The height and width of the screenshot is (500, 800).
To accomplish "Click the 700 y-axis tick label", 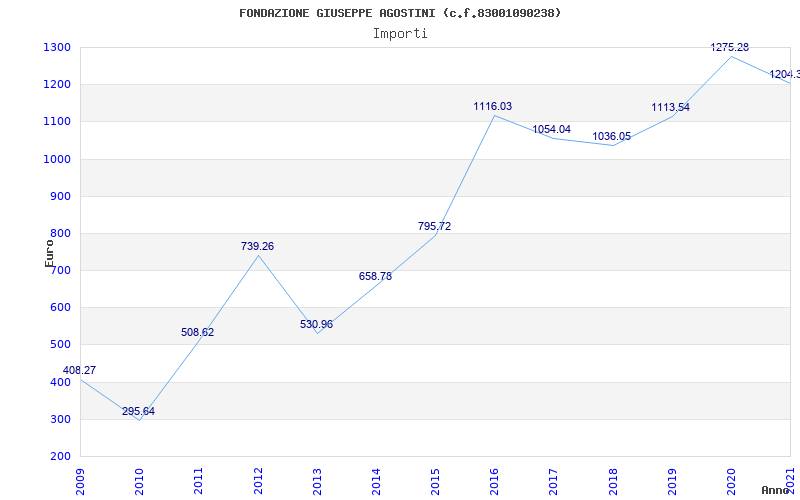I will pyautogui.click(x=63, y=271).
